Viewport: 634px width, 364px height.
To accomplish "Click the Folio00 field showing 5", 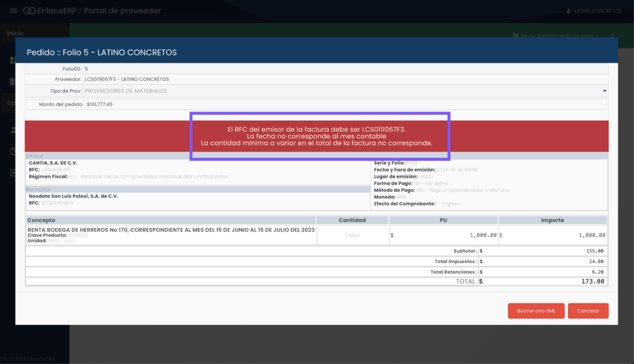I will [x=345, y=69].
